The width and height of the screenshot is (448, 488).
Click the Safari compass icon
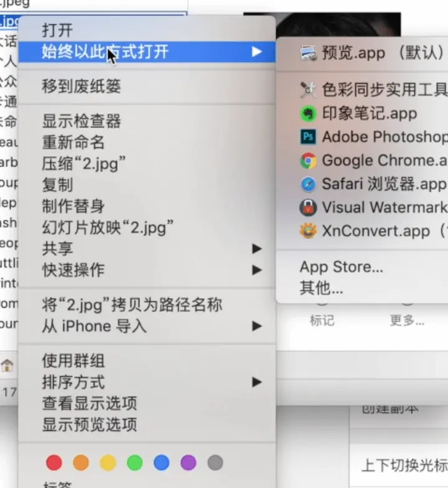[309, 184]
